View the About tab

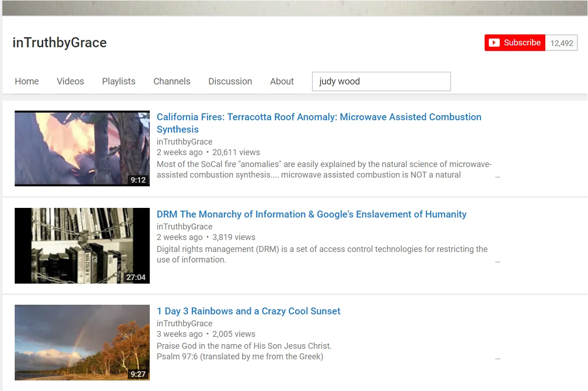click(x=282, y=81)
